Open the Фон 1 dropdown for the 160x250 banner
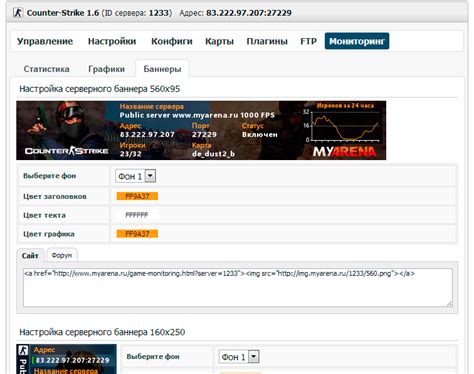 tap(239, 357)
